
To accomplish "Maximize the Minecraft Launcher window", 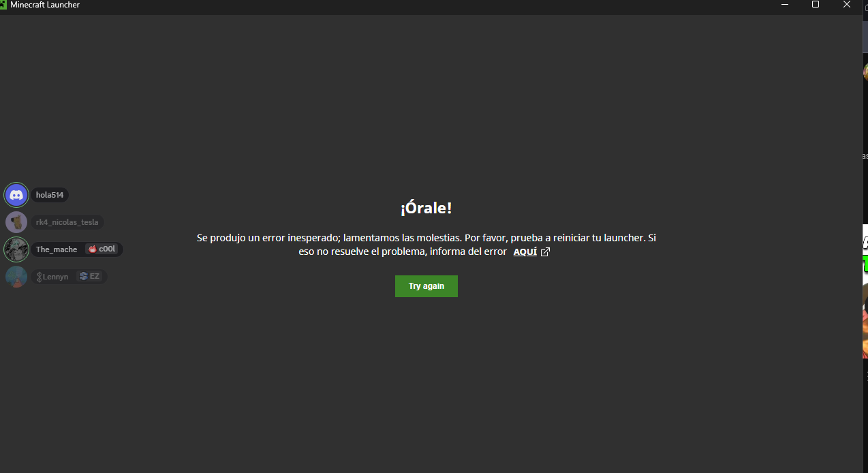I will click(816, 5).
